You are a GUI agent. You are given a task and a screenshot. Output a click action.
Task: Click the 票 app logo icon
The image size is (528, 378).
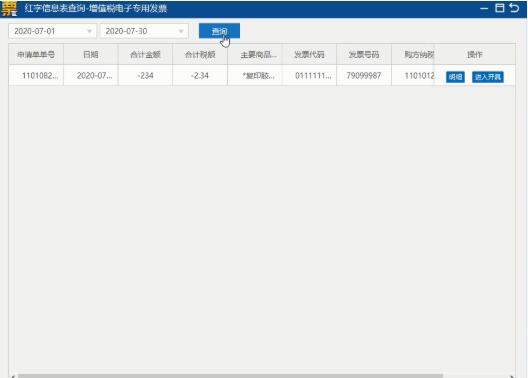(x=8, y=8)
